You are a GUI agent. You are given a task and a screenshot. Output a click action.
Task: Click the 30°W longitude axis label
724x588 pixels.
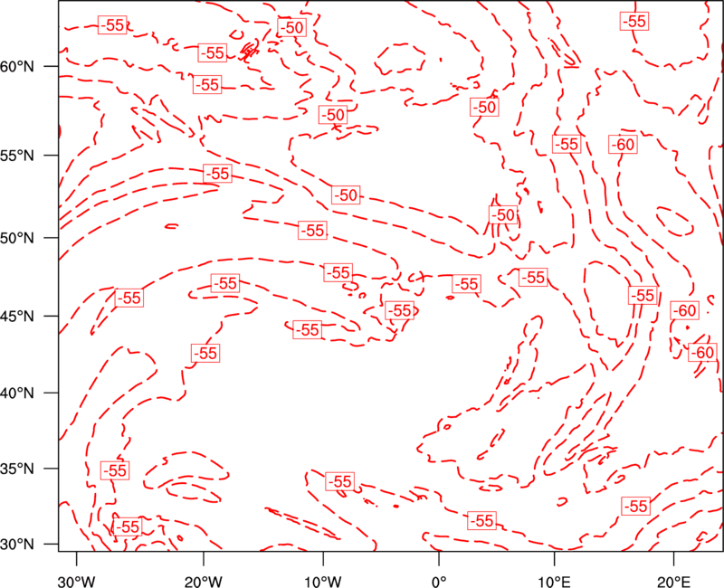(77, 582)
